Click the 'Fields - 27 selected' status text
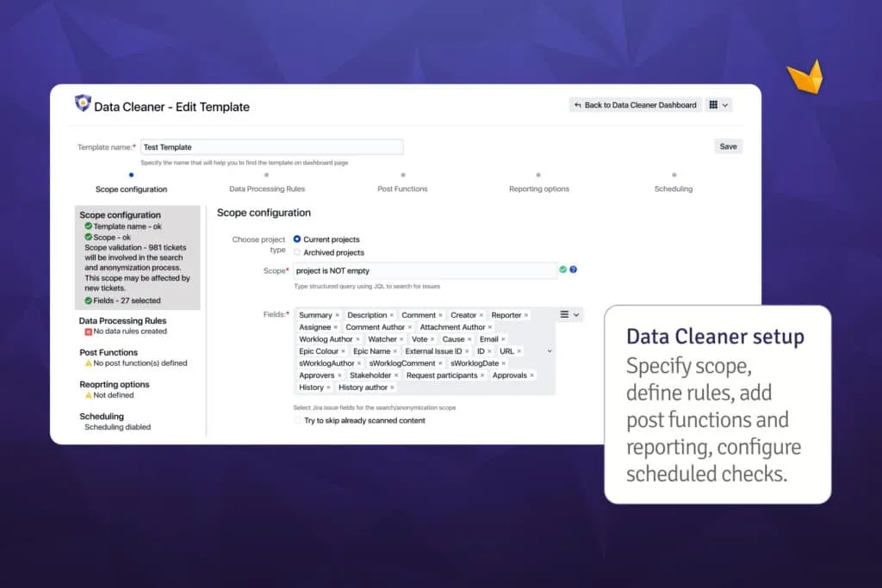The height and width of the screenshot is (588, 882). (127, 300)
